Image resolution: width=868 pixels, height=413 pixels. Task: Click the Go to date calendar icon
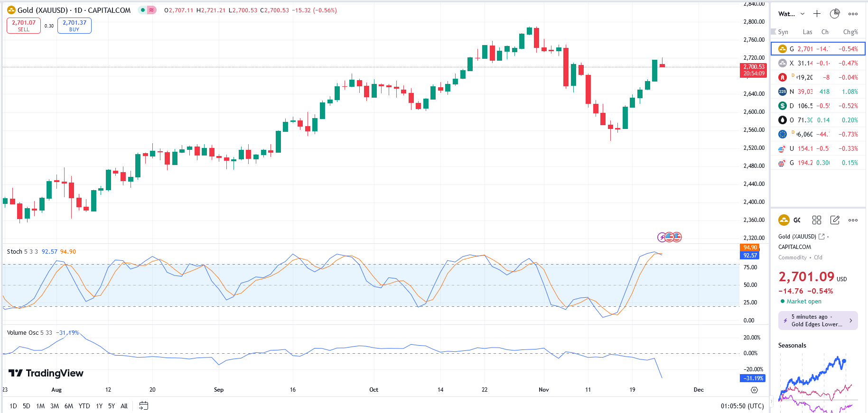(143, 405)
